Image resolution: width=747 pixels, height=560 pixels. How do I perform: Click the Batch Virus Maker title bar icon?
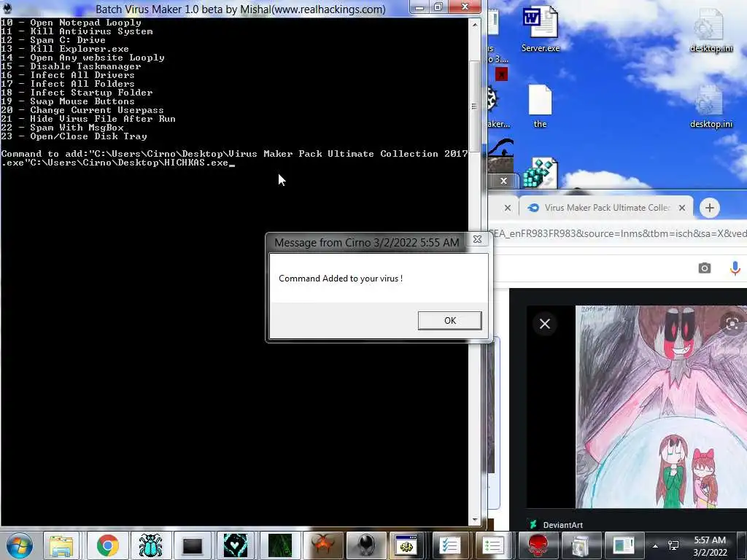pos(7,8)
